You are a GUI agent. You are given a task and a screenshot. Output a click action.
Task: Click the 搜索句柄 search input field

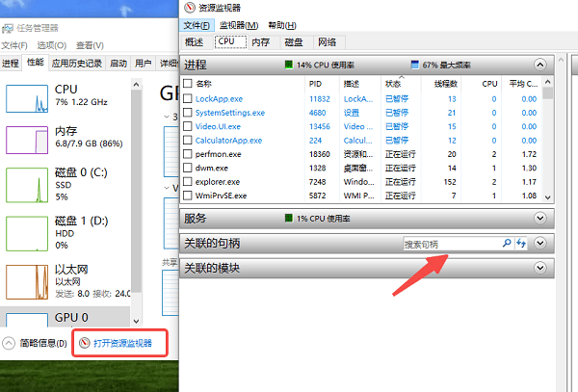pos(453,244)
